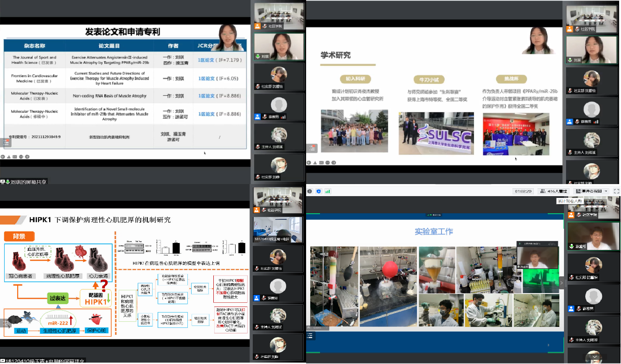Click the 416人看过 viewer count
Screen dimensions: 621x364
click(553, 191)
